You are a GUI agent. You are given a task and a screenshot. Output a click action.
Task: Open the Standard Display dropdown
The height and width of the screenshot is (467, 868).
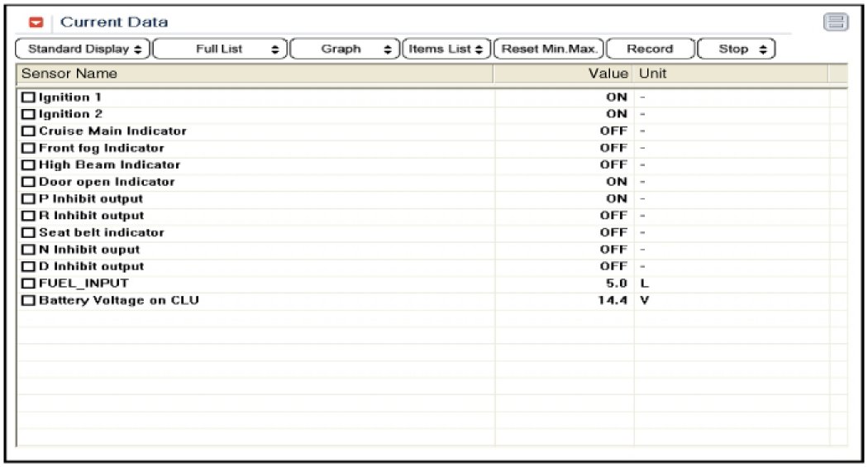click(x=83, y=50)
